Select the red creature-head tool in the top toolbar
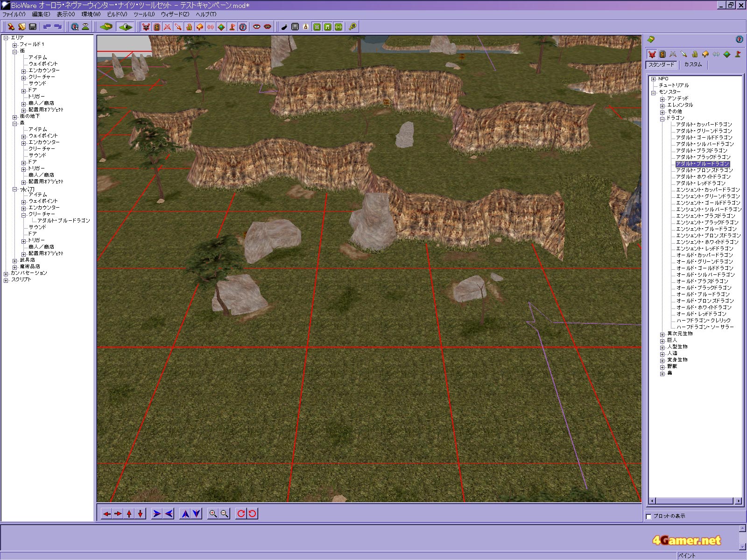This screenshot has width=747, height=560. [146, 27]
